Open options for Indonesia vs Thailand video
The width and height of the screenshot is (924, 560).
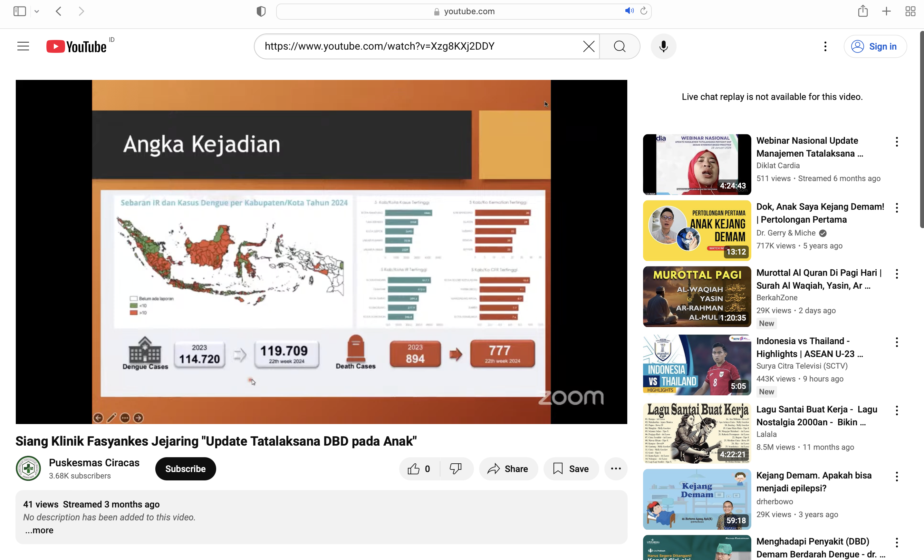click(x=897, y=342)
